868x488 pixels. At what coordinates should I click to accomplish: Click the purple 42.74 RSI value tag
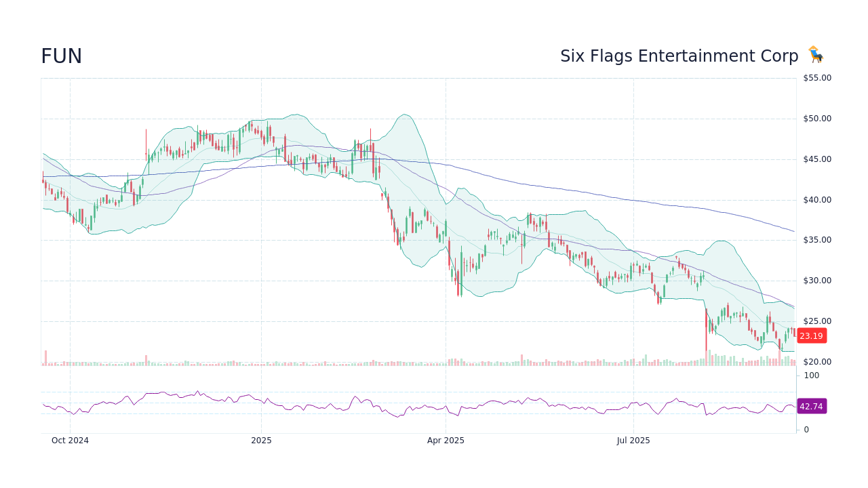pyautogui.click(x=811, y=406)
